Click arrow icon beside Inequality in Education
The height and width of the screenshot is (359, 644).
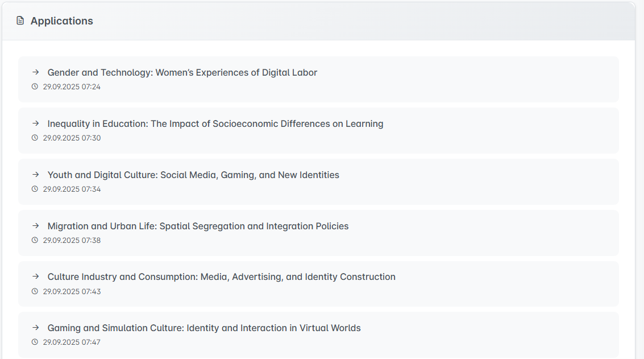pyautogui.click(x=35, y=123)
